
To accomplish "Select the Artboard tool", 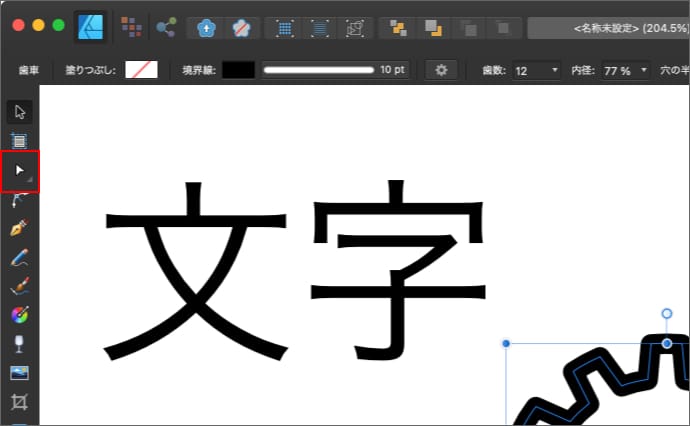I will [x=20, y=141].
